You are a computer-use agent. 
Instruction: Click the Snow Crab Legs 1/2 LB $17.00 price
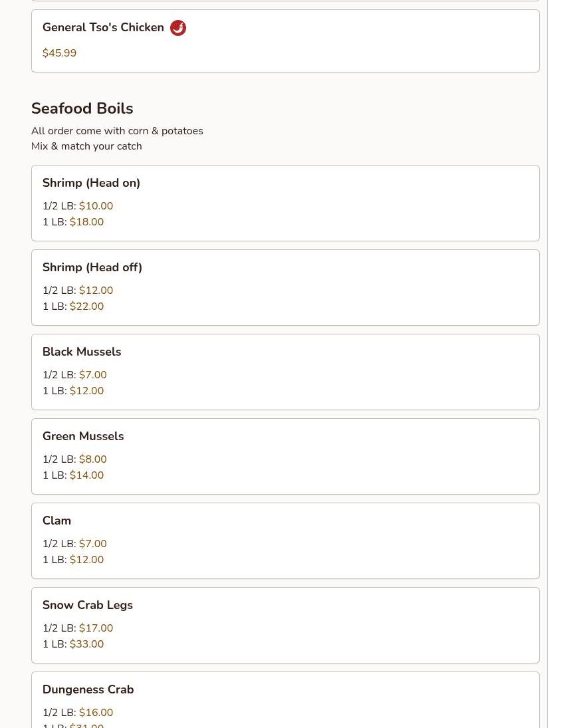click(x=96, y=628)
